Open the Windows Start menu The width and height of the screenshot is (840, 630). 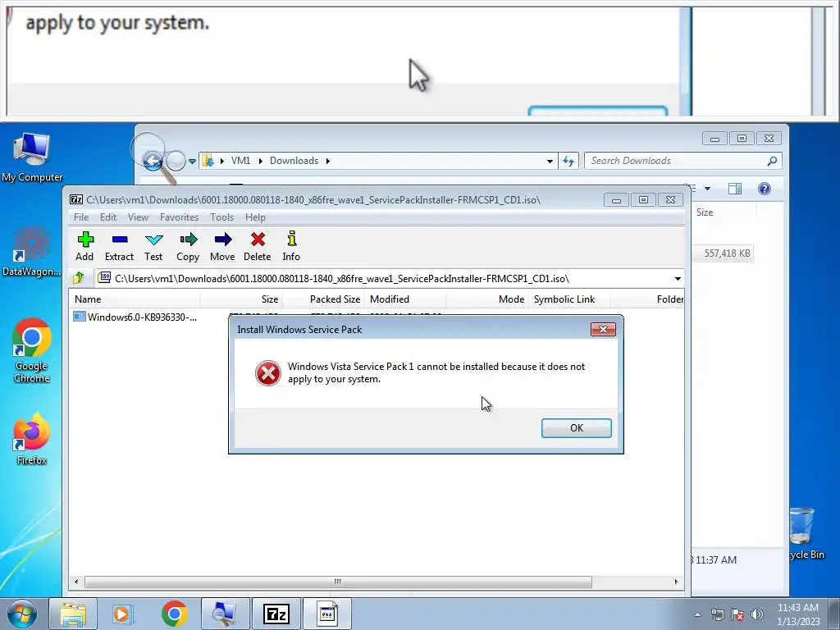[x=22, y=614]
